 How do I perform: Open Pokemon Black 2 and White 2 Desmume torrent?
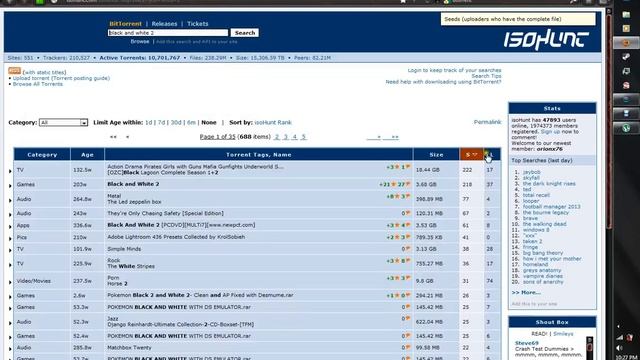(200, 295)
